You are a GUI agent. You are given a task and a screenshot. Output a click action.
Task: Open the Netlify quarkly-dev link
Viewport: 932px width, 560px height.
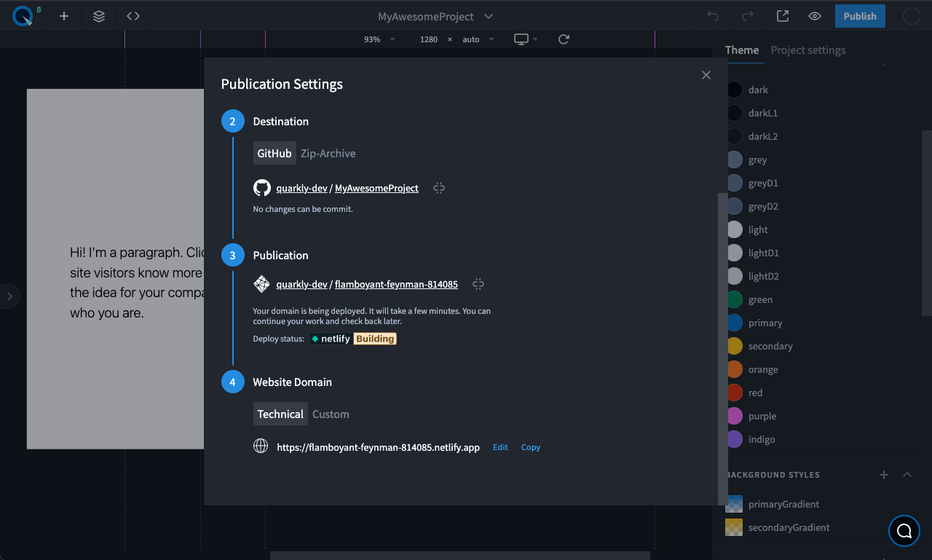coord(301,284)
